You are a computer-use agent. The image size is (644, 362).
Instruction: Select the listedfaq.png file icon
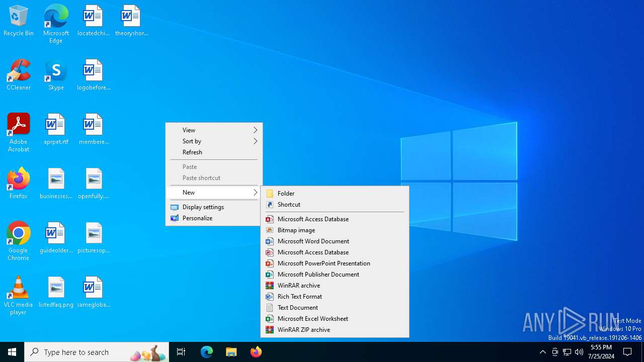56,293
